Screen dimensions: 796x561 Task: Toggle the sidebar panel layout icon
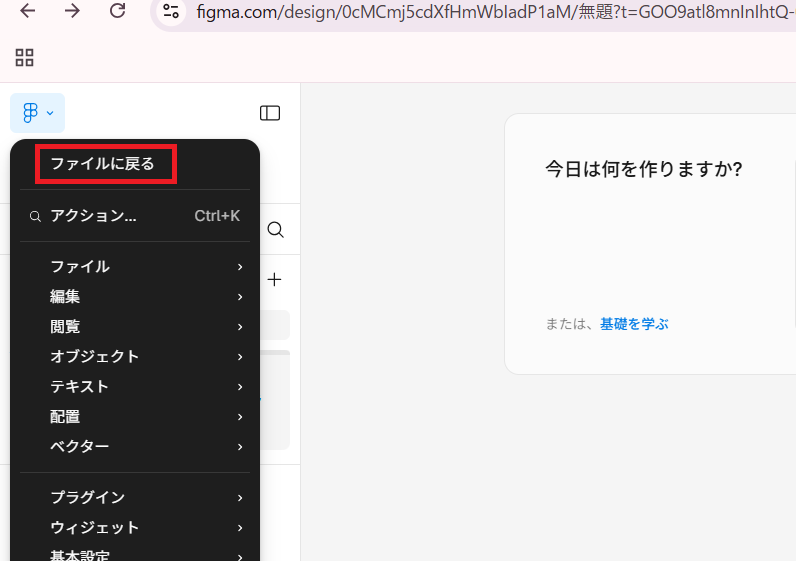[x=270, y=113]
